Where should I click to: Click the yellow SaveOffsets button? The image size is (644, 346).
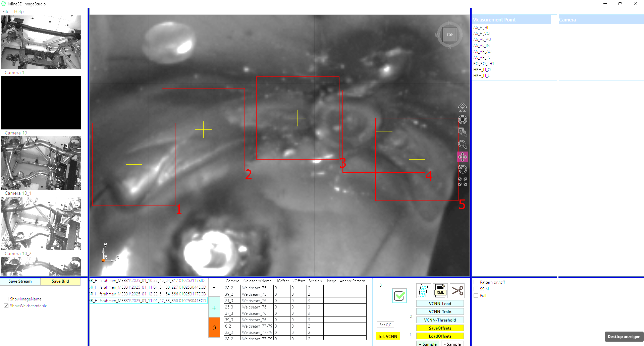tap(440, 328)
